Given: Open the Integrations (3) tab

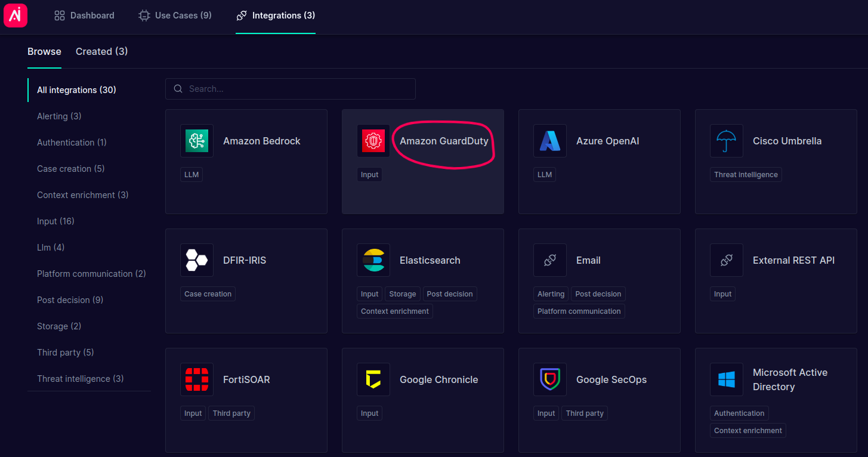Looking at the screenshot, I should pyautogui.click(x=276, y=16).
